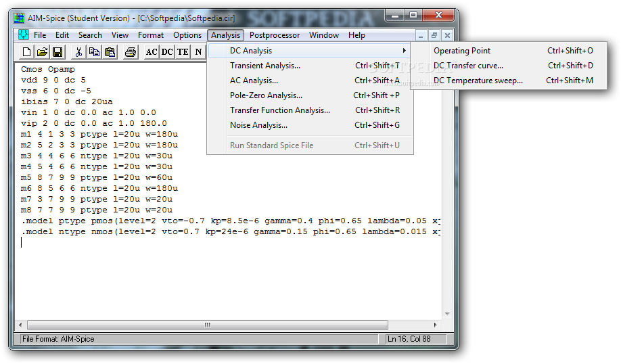Click the '.model ntype nmos' line
621x364 pixels.
231,231
